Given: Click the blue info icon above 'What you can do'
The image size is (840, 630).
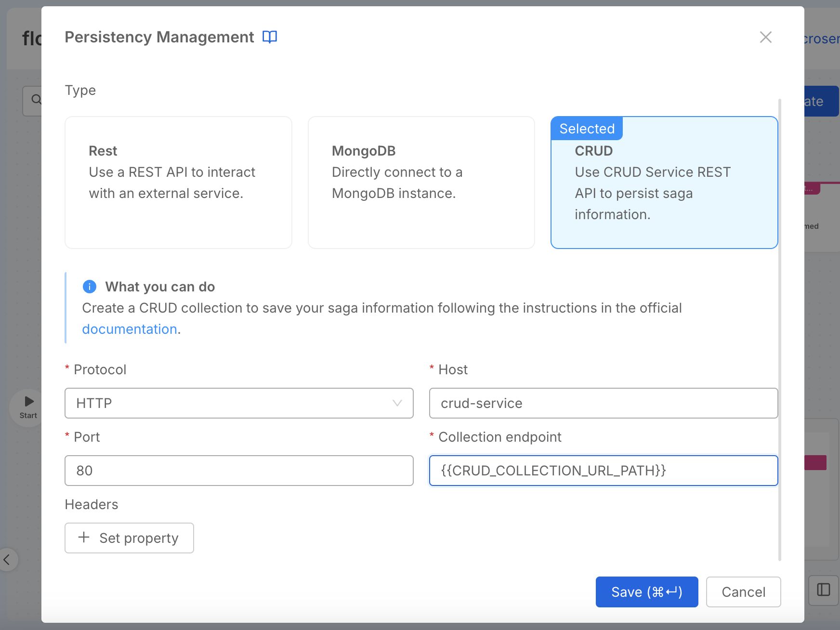Looking at the screenshot, I should point(89,287).
